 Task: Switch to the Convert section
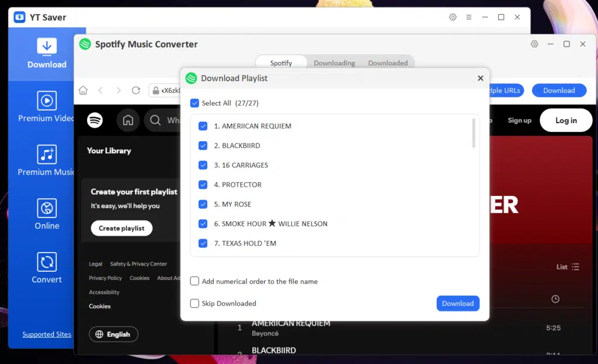pyautogui.click(x=47, y=266)
